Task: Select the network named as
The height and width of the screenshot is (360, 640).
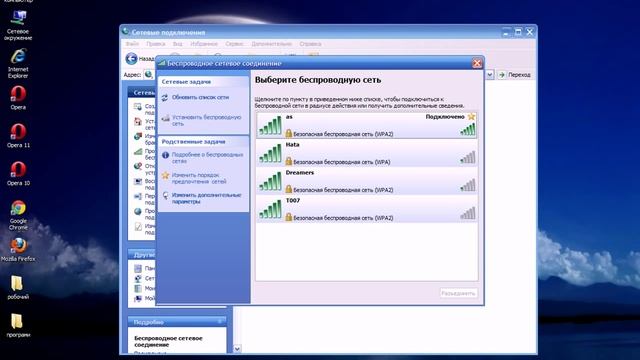Action: (x=367, y=125)
